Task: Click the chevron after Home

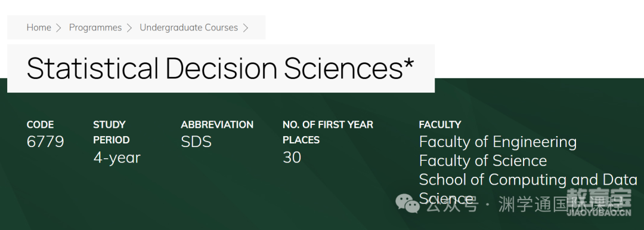Action: click(x=58, y=28)
